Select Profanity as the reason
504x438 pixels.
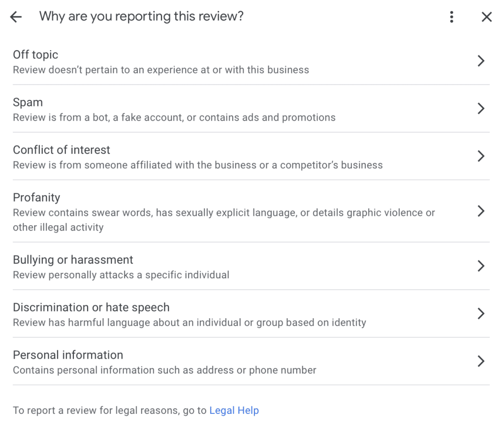[251, 211]
